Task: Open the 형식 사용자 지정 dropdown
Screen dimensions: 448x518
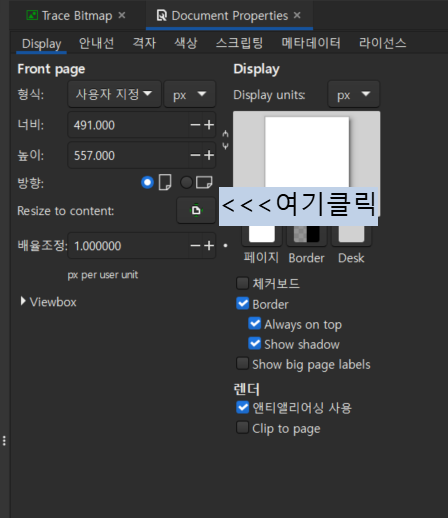Action: pos(114,94)
